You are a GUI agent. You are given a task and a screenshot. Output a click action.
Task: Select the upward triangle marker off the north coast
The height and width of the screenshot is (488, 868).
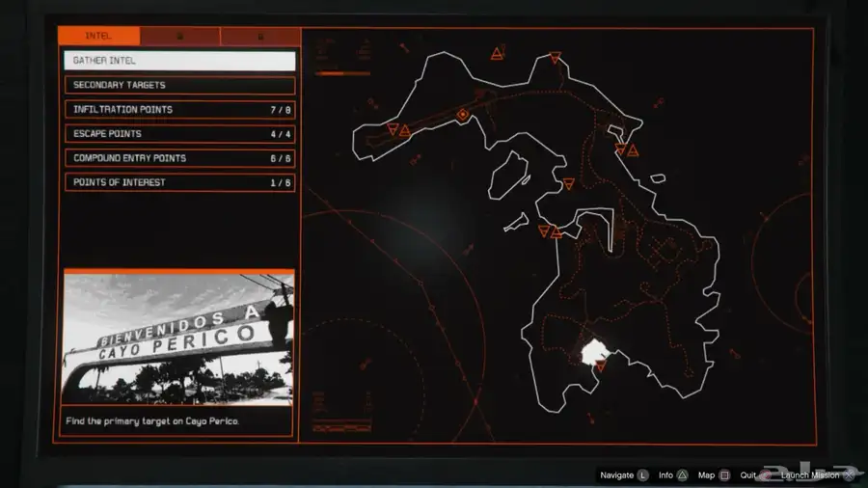click(x=497, y=54)
